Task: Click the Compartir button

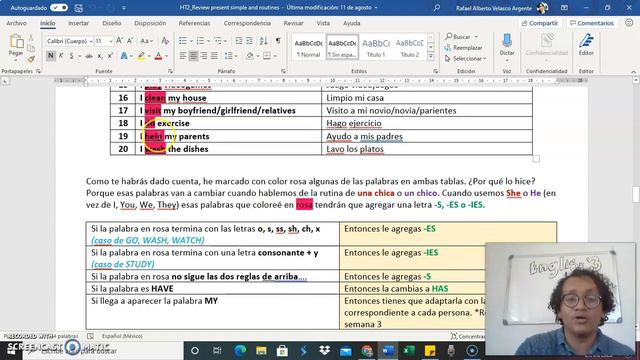Action: (540, 23)
